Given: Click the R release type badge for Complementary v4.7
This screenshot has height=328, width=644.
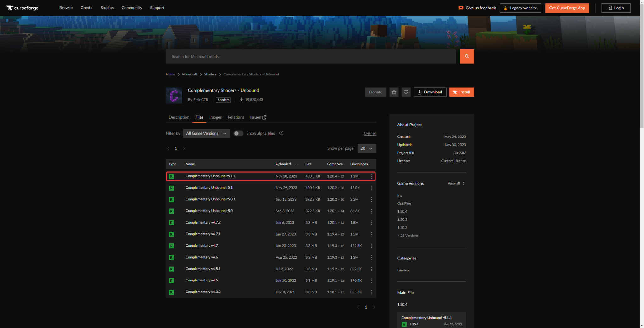Looking at the screenshot, I should 171,246.
